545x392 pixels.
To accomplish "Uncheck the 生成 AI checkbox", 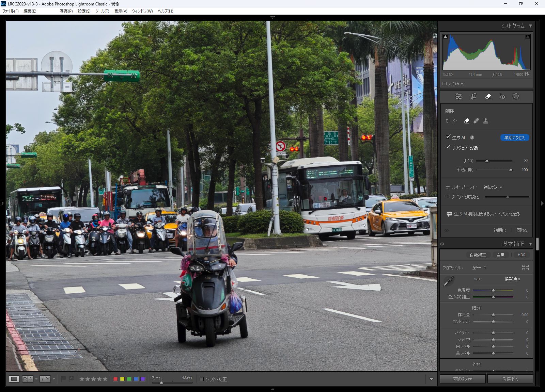I will 448,137.
